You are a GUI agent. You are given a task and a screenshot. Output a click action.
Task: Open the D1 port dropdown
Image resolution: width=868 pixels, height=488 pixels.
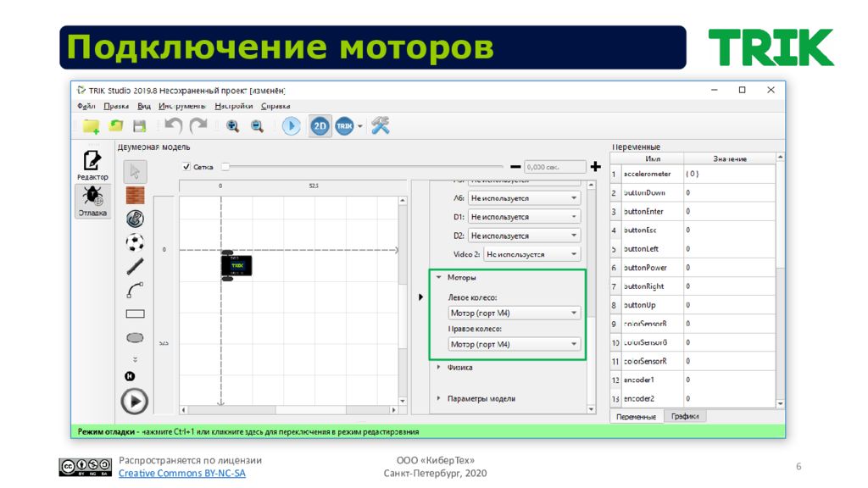click(524, 217)
